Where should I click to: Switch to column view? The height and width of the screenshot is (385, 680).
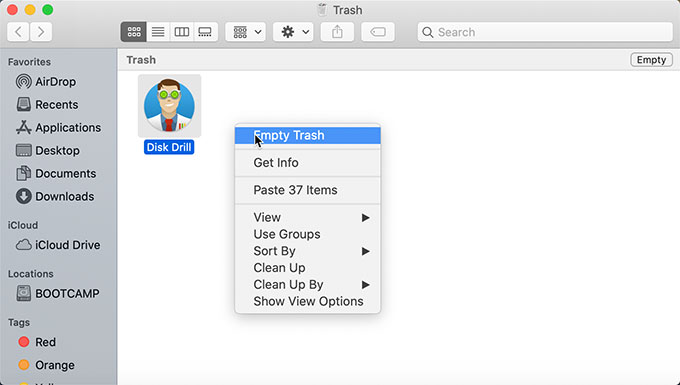coord(181,32)
